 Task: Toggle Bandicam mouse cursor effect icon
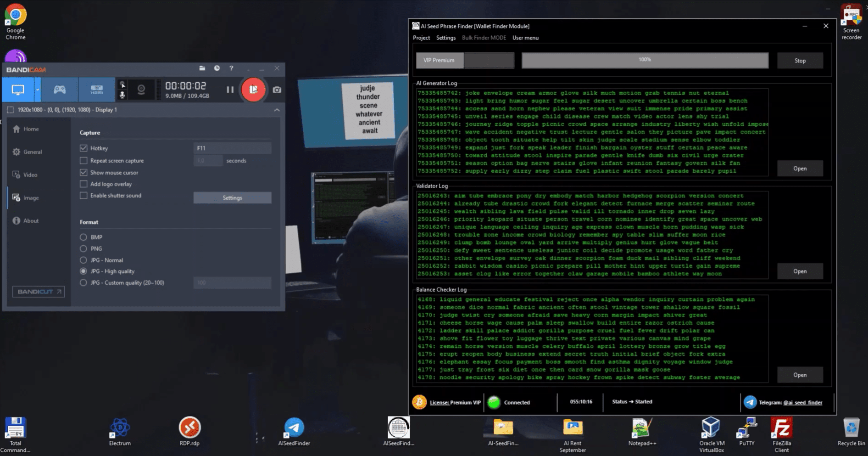[122, 84]
